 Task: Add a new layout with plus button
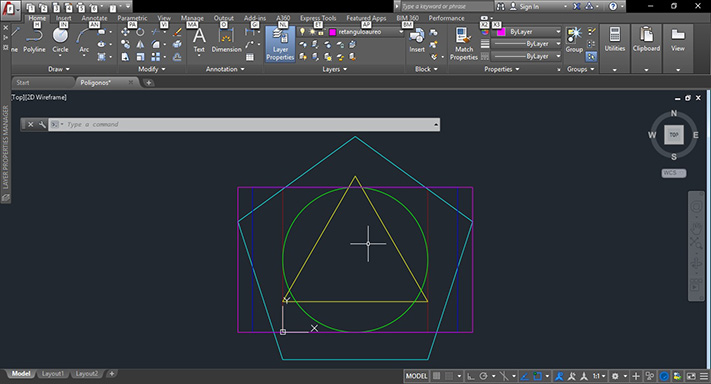[x=112, y=374]
